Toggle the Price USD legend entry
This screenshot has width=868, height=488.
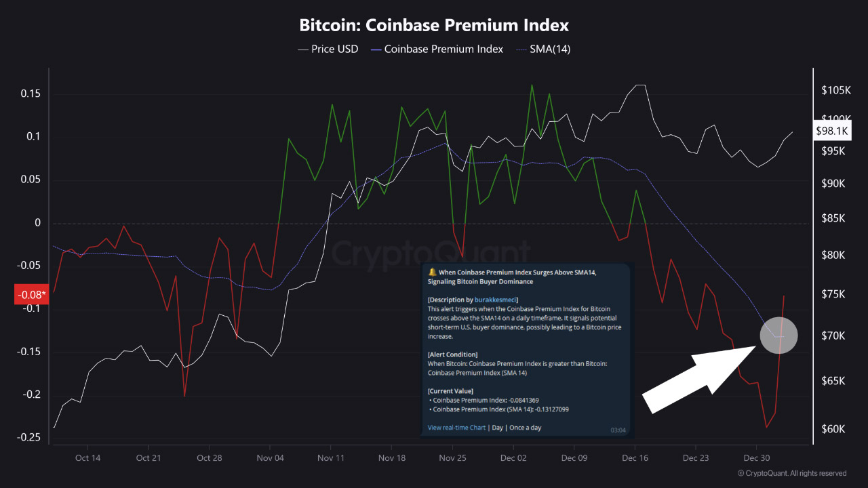pos(328,49)
